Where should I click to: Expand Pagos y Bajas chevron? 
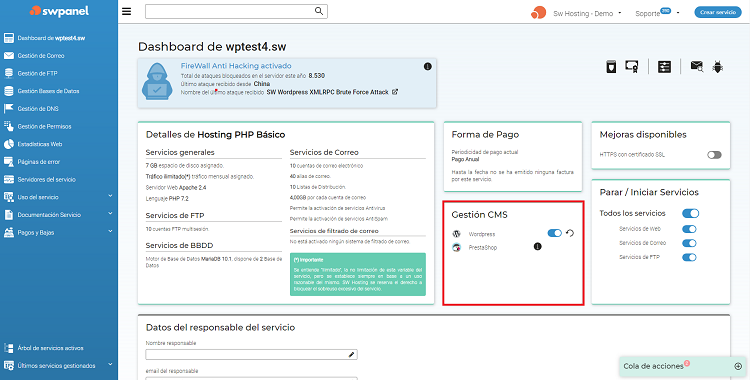tap(110, 232)
